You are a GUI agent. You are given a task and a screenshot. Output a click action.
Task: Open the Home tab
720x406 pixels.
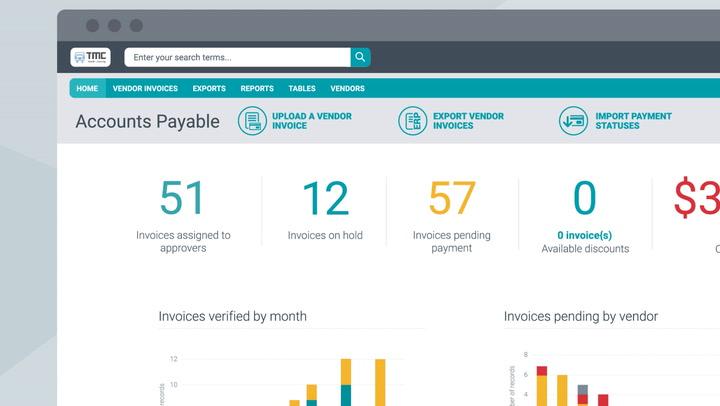[87, 88]
